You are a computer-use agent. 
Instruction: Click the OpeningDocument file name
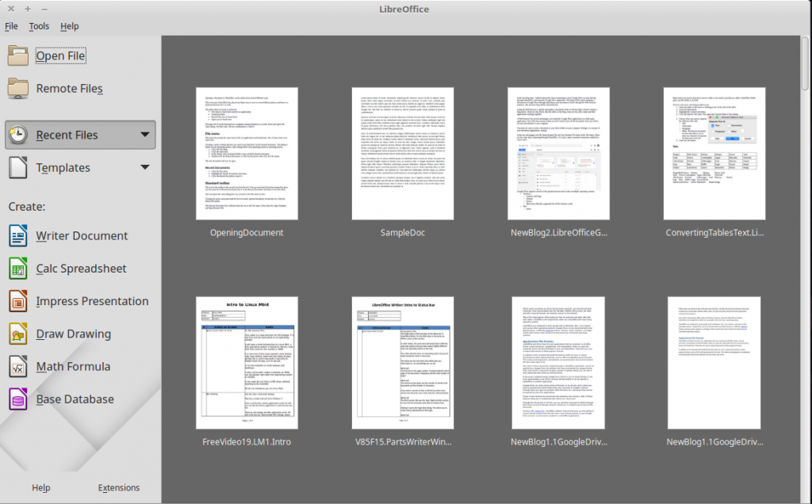point(247,233)
